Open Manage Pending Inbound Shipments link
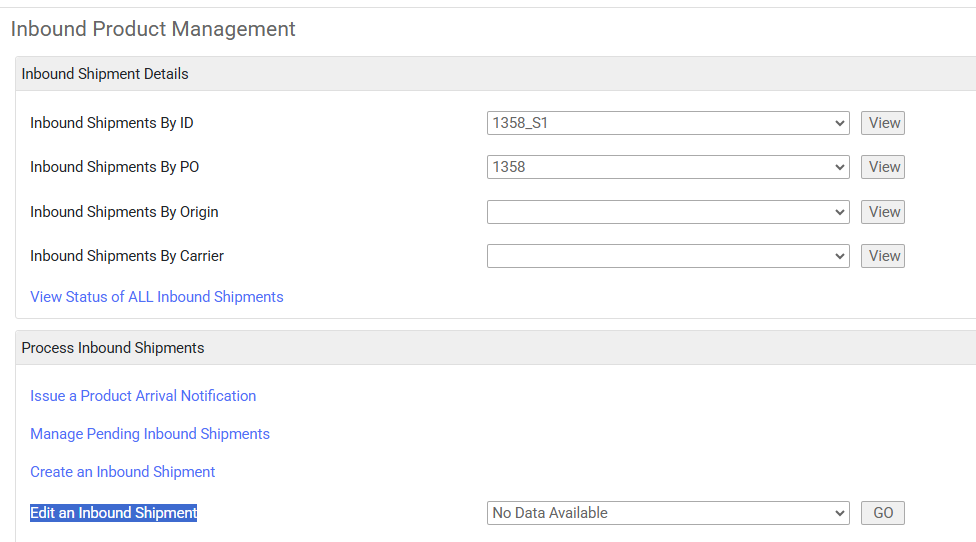This screenshot has width=976, height=542. pyautogui.click(x=150, y=434)
